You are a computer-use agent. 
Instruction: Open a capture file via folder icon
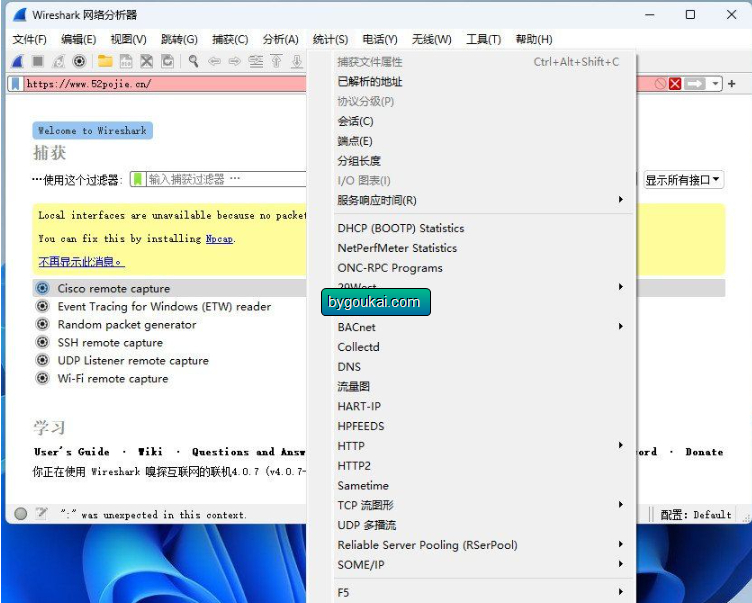(105, 61)
